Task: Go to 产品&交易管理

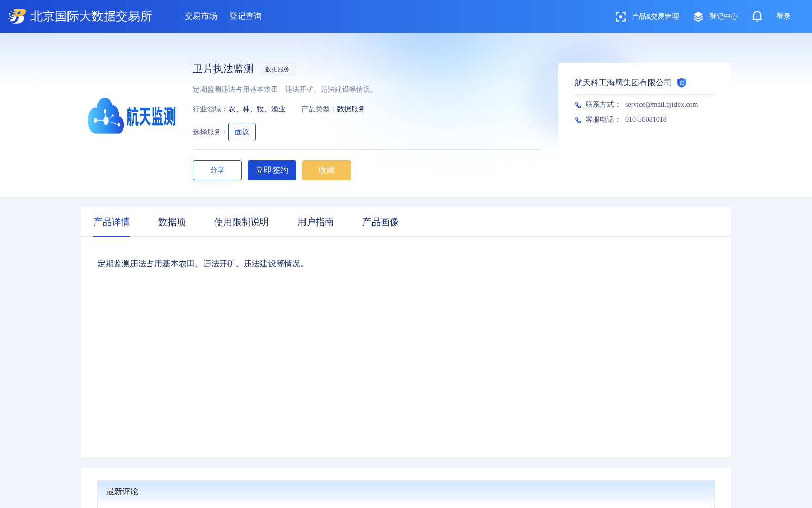Action: pyautogui.click(x=655, y=17)
